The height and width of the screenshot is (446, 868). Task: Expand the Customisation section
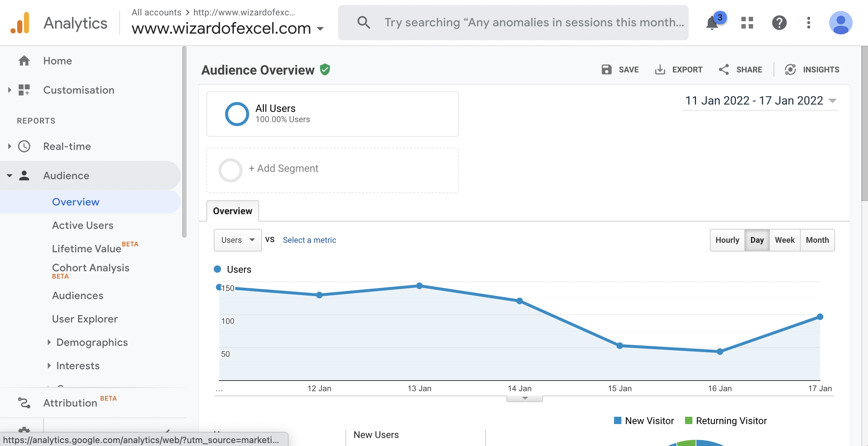pos(10,90)
